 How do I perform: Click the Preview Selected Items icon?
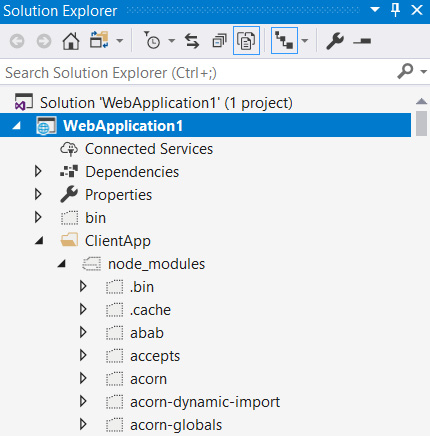point(362,41)
